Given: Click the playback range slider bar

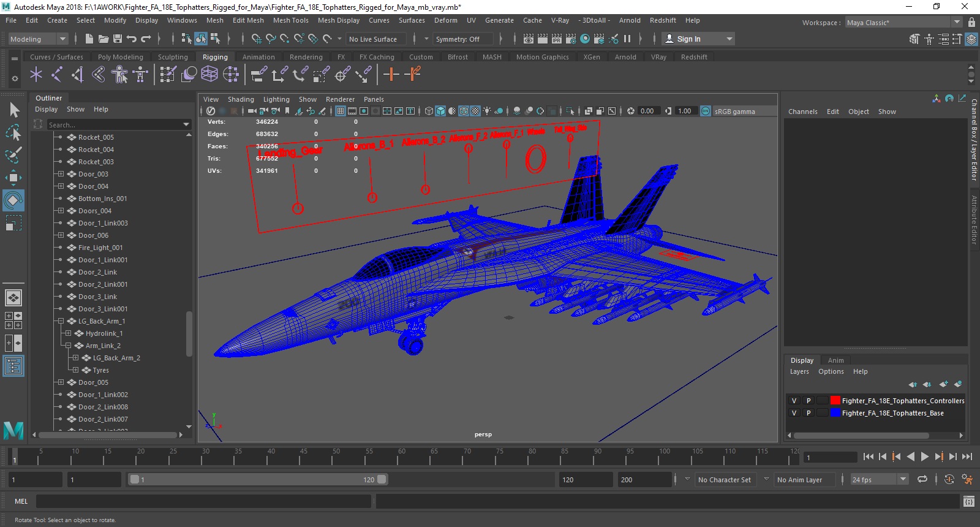Looking at the screenshot, I should click(258, 479).
